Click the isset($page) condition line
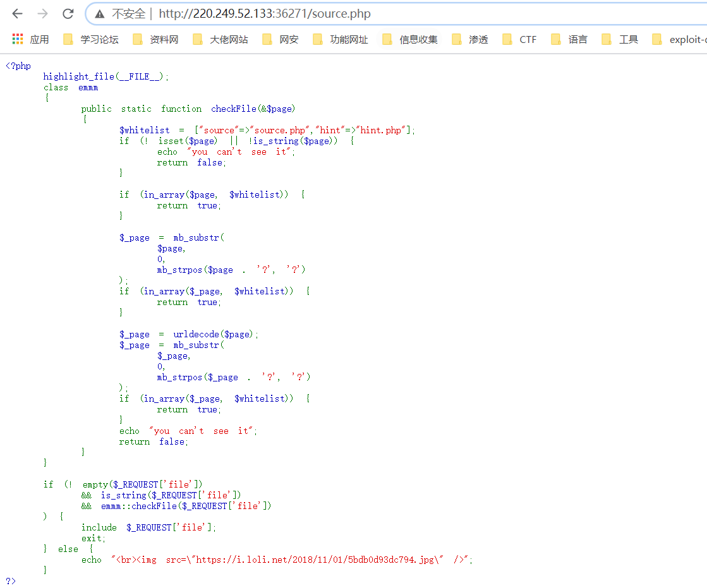Screen dimensions: 707x588 [x=237, y=141]
